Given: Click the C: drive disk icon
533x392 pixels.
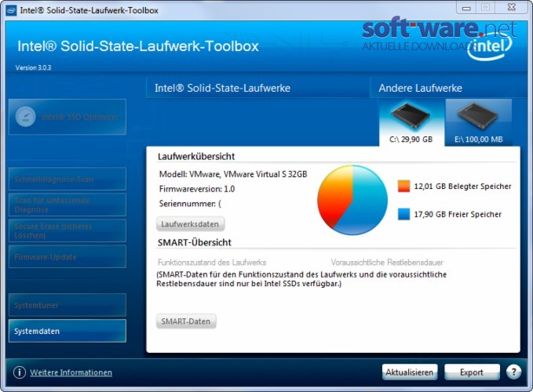Looking at the screenshot, I should (x=411, y=116).
